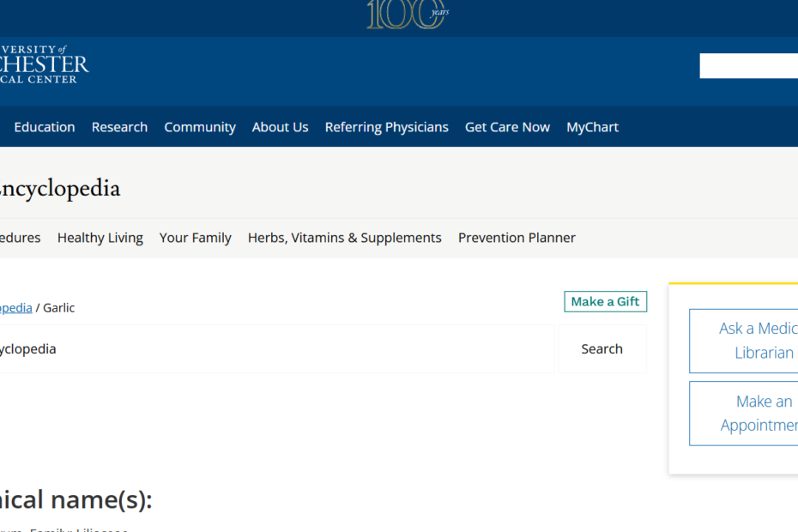Switch to the Healthy Living tab
Screen dimensions: 798x532
pyautogui.click(x=100, y=238)
